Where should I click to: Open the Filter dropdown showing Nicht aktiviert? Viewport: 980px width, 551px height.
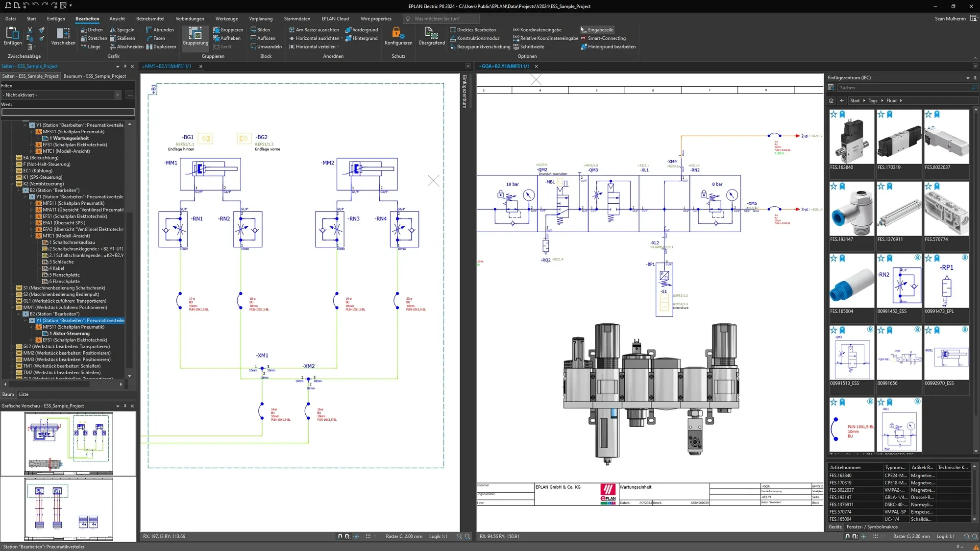click(x=61, y=95)
